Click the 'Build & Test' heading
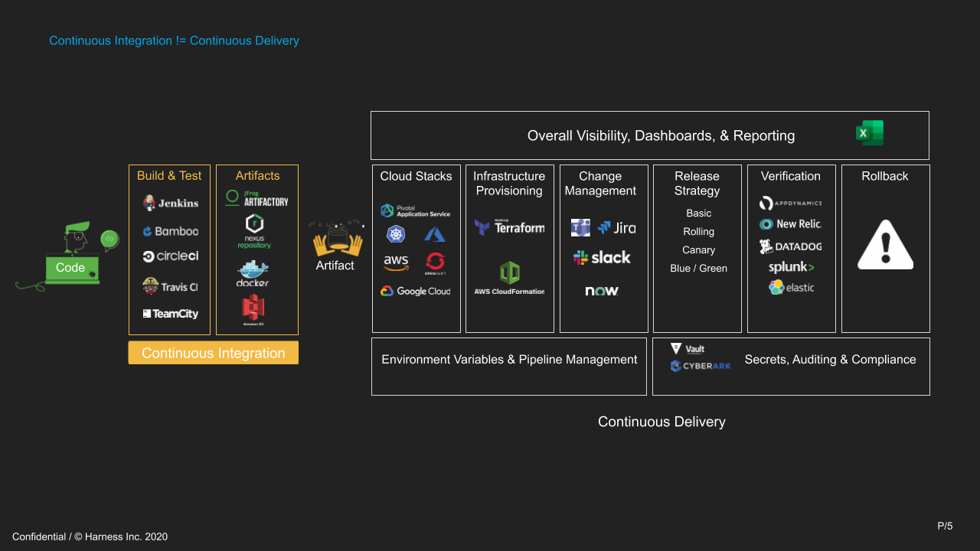The width and height of the screenshot is (980, 551). pos(169,175)
